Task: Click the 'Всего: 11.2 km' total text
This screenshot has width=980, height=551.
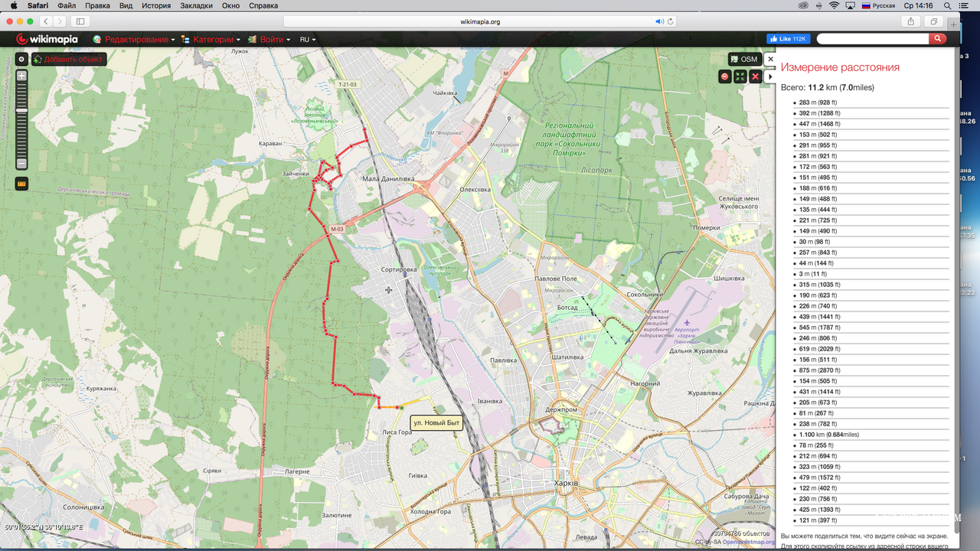Action: [x=827, y=87]
